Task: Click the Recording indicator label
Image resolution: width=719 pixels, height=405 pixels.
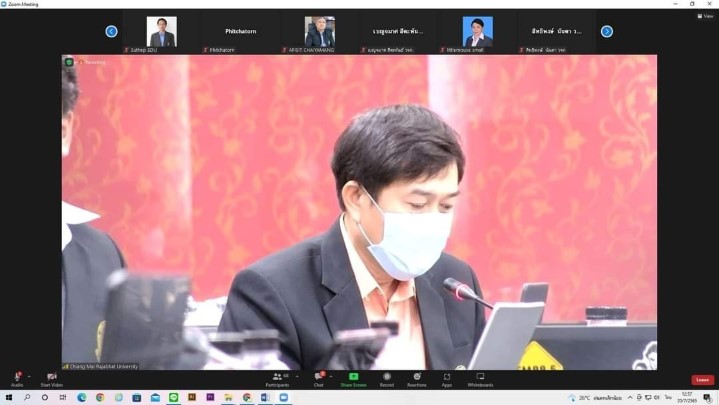Action: pyautogui.click(x=92, y=62)
